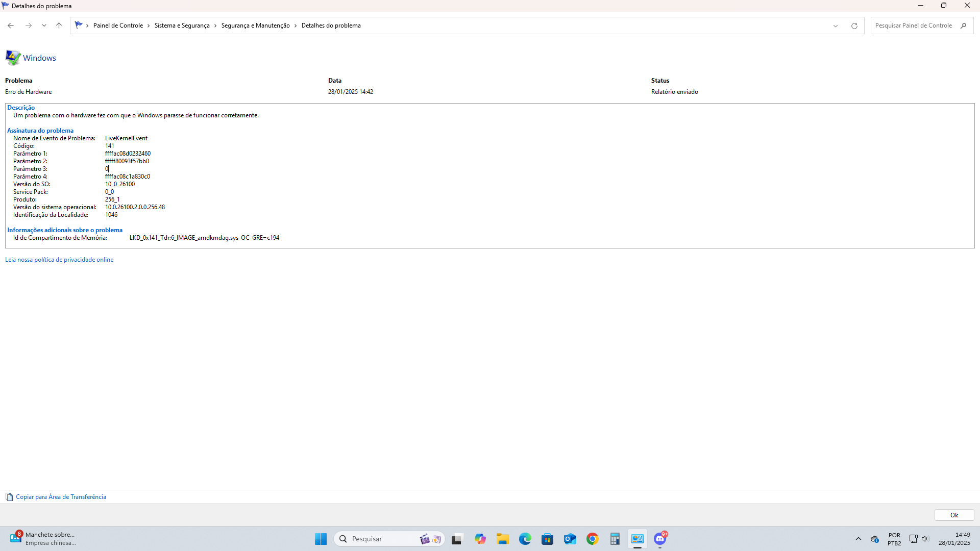Select the memory bucket ID LKD_0x141 text

point(204,238)
